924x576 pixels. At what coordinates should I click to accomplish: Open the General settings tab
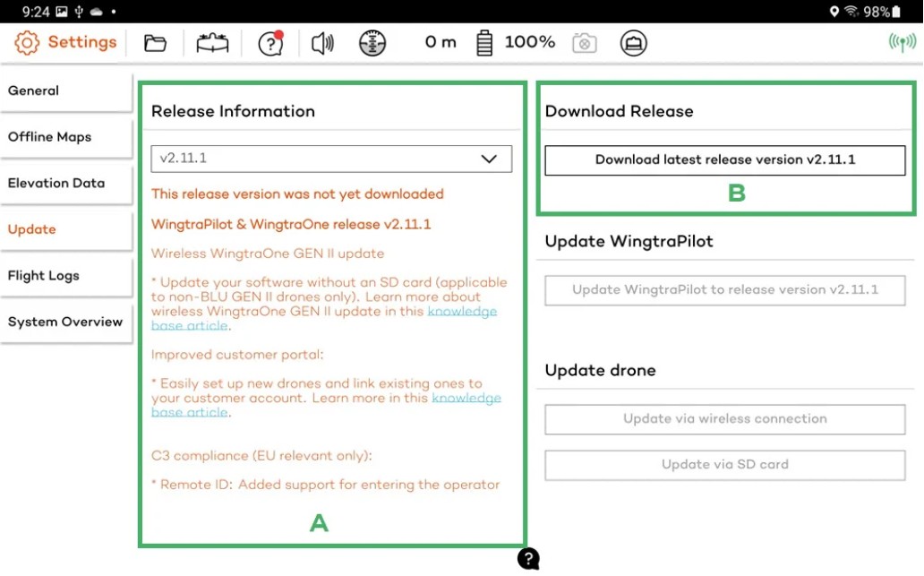(x=66, y=90)
